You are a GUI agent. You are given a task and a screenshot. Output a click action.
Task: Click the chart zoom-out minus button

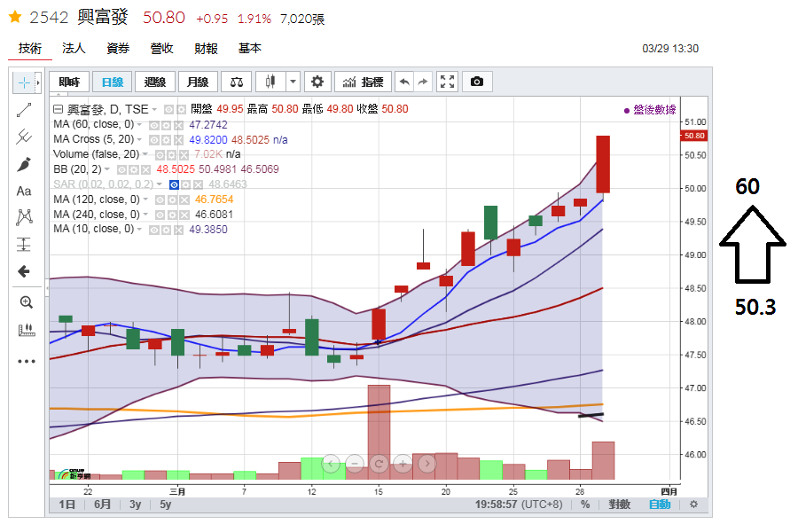(355, 463)
